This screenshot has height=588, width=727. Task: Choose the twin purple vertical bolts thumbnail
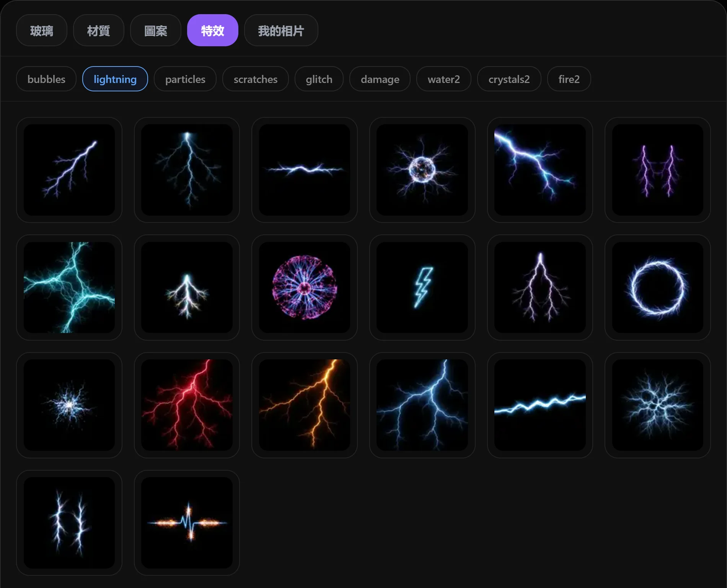click(658, 170)
